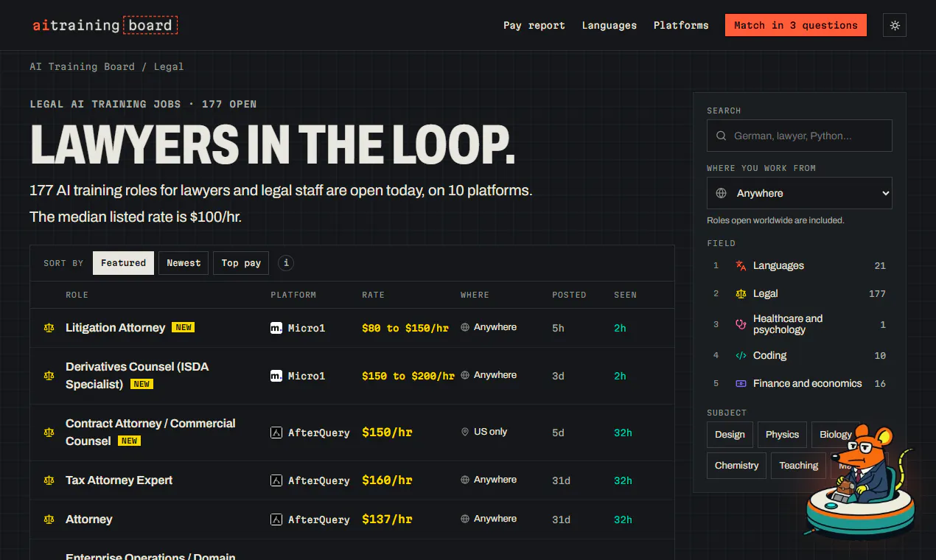The image size is (936, 560).
Task: Click the aitraining board logo
Action: coord(105,25)
